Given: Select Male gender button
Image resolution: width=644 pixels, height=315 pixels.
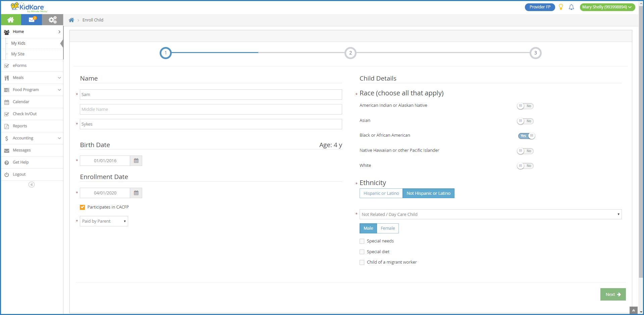Looking at the screenshot, I should pos(368,228).
